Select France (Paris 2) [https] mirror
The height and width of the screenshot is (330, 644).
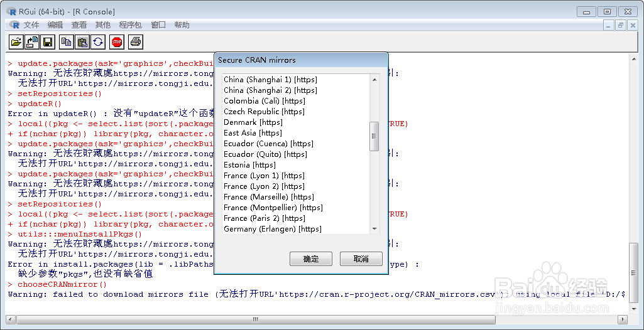(296, 218)
